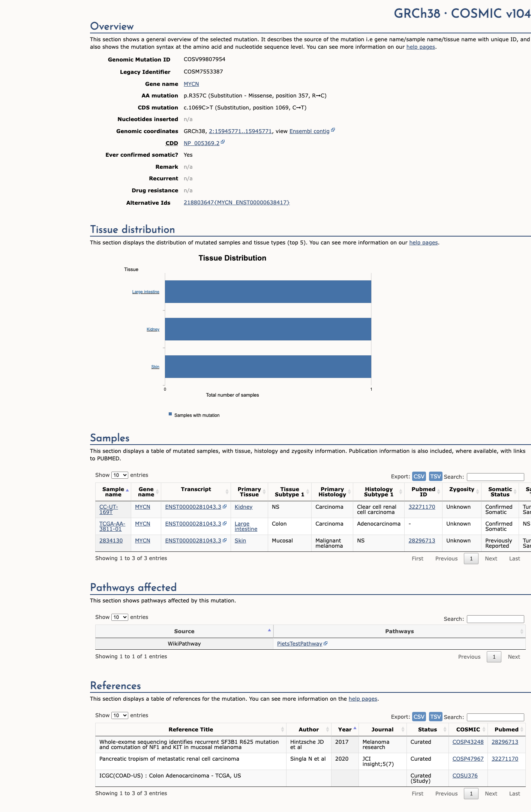Click sort arrow on Pathways column

point(522,632)
